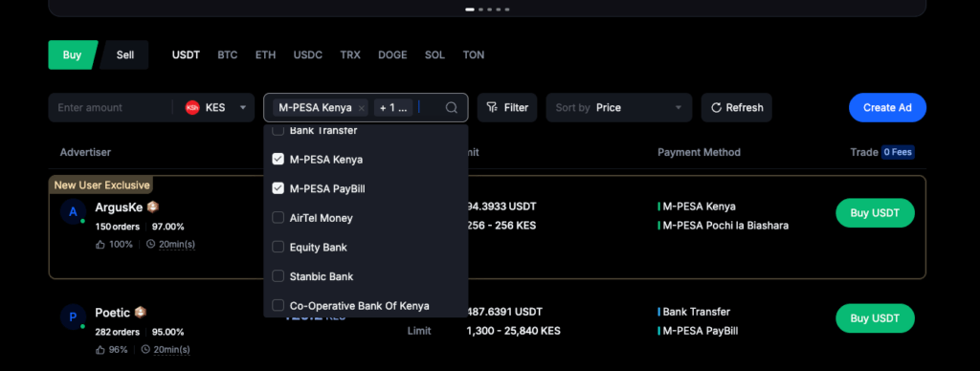Check the Co-Operative Bank Of Kenya checkbox
This screenshot has height=371, width=980.
coord(278,305)
